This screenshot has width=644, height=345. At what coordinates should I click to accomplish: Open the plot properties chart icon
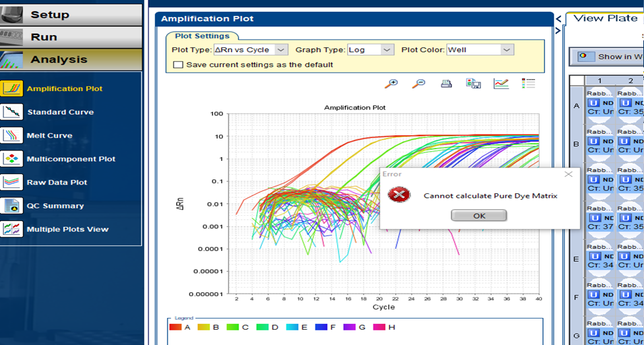point(501,84)
